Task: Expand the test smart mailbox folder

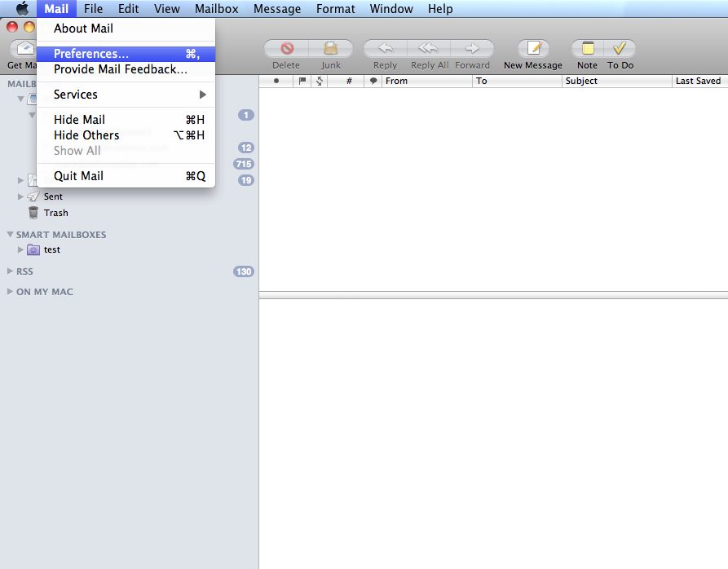Action: point(20,249)
